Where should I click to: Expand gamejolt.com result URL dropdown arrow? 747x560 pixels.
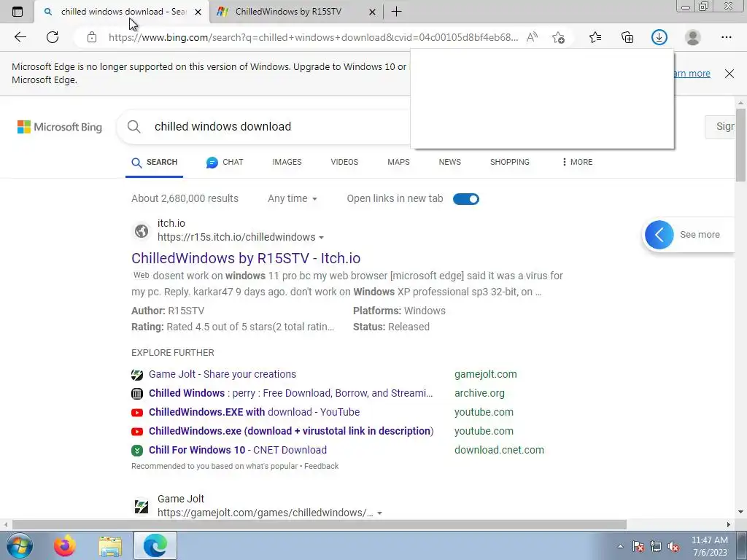[379, 513]
